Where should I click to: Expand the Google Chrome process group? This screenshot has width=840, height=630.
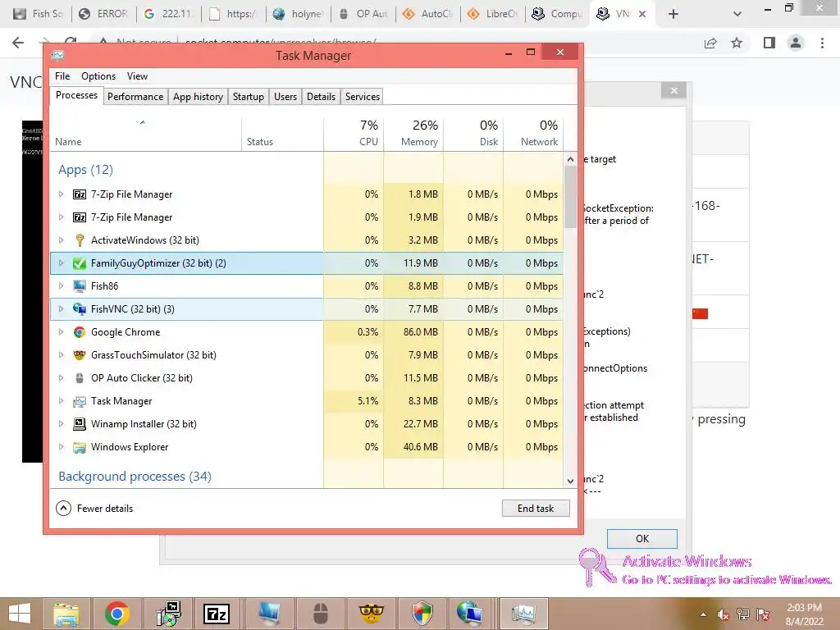(61, 332)
